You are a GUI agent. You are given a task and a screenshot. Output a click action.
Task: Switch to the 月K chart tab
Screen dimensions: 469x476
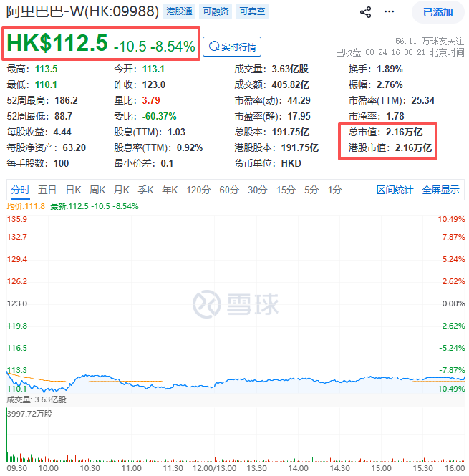point(122,190)
